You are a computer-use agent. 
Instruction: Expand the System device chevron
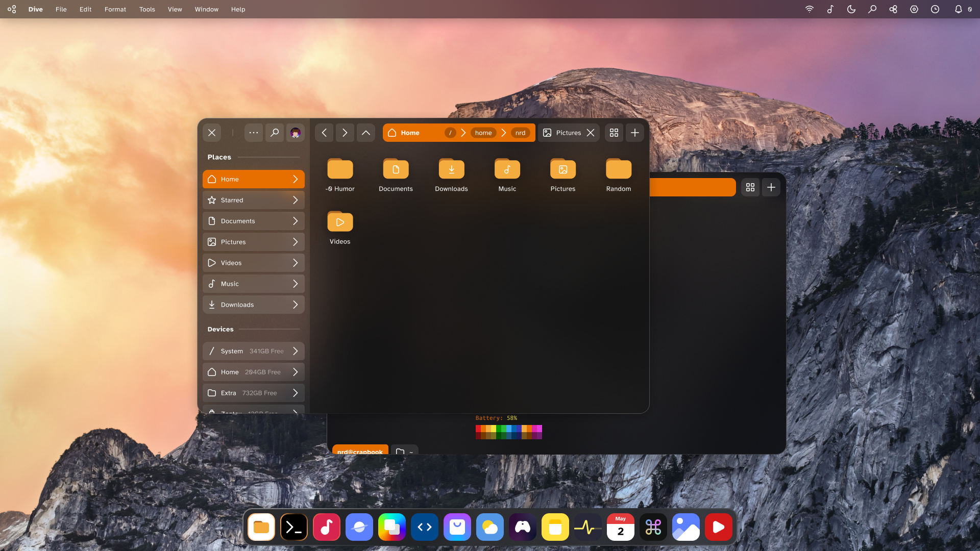[x=296, y=351]
